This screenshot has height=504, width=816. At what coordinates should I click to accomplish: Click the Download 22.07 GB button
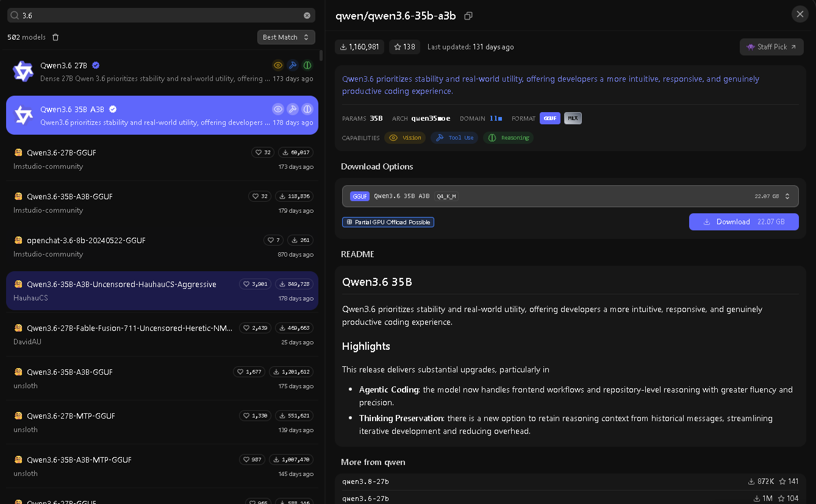(743, 222)
